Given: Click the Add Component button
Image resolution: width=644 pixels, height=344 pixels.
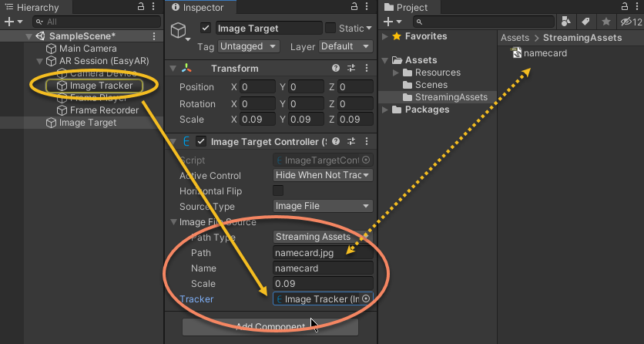Looking at the screenshot, I should [270, 327].
